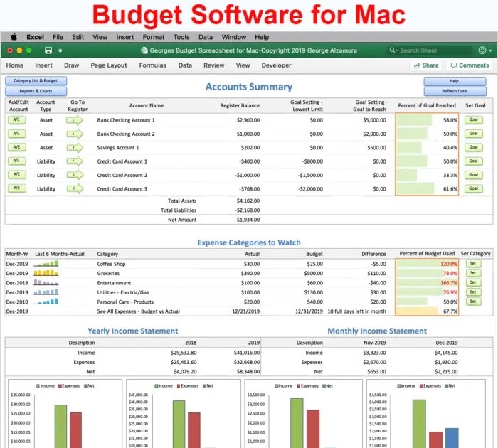This screenshot has width=498, height=448.
Task: Click Set for Entertainment category
Action: (473, 282)
